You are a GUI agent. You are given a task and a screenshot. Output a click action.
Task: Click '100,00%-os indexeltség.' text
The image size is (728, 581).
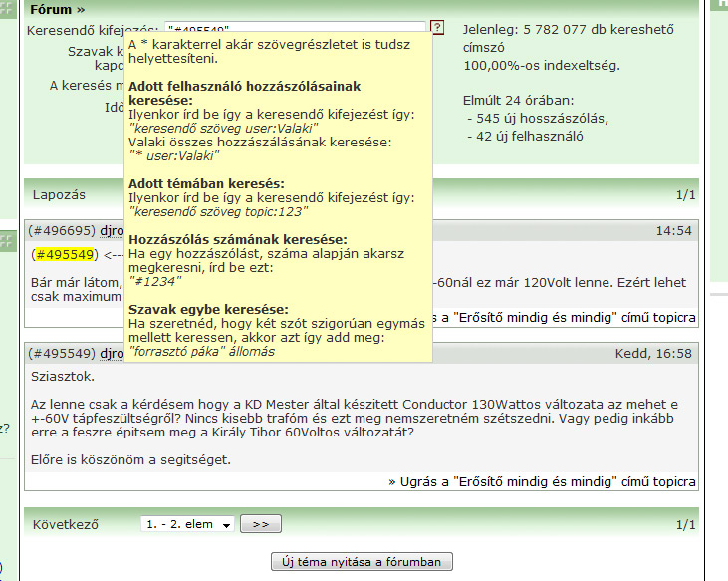click(x=542, y=66)
